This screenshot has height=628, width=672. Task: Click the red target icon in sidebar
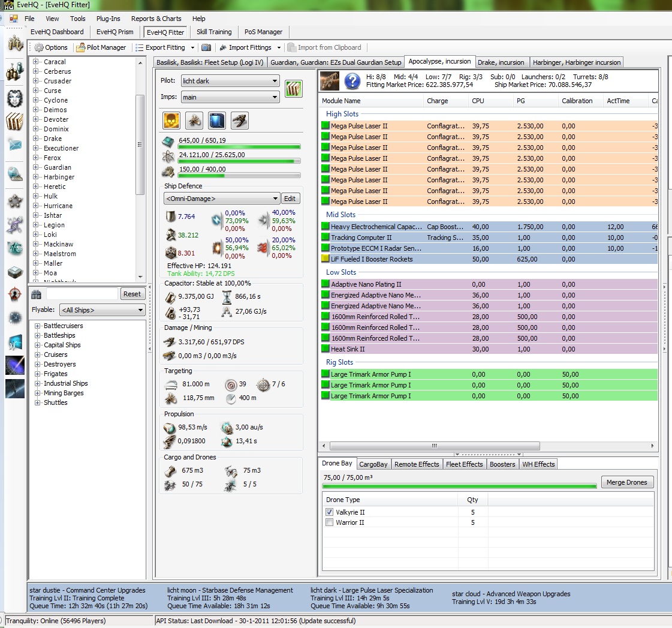[15, 295]
